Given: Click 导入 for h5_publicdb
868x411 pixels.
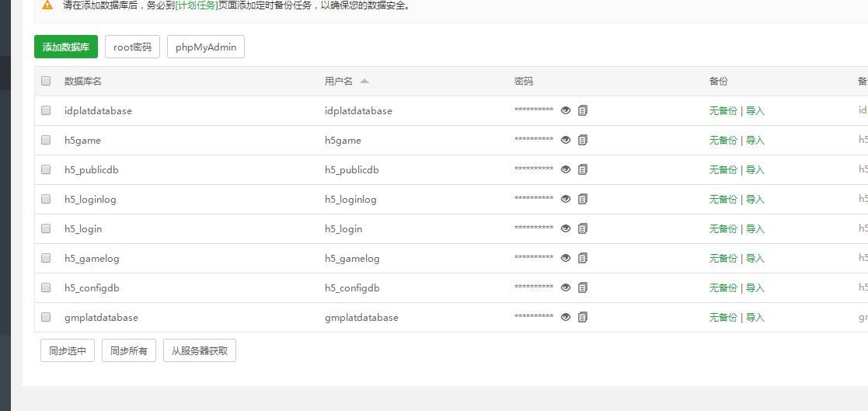Looking at the screenshot, I should 755,170.
